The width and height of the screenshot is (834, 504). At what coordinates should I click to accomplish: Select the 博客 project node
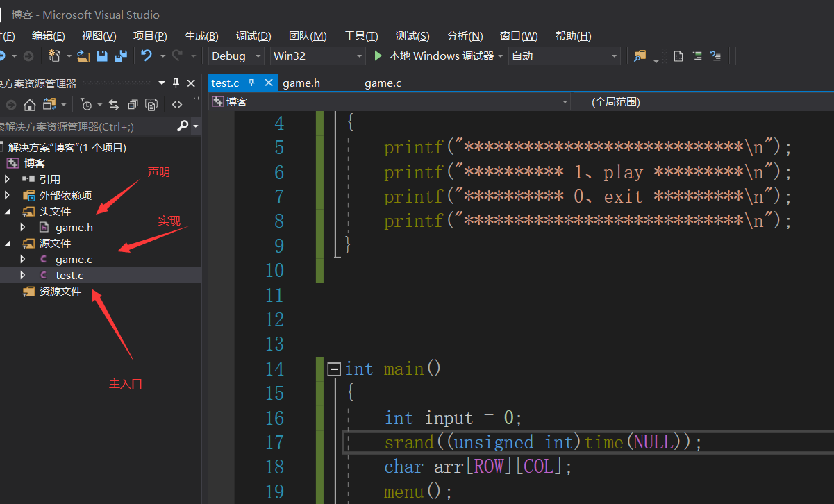35,163
